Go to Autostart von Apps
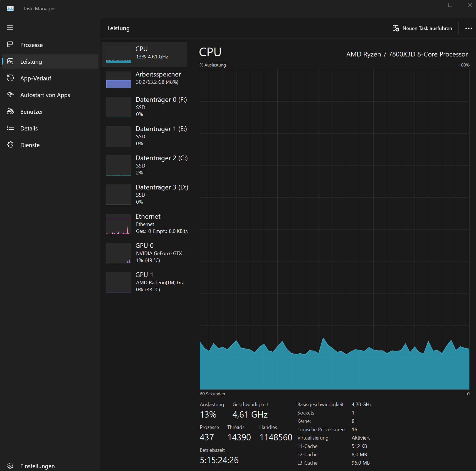 (x=50, y=95)
